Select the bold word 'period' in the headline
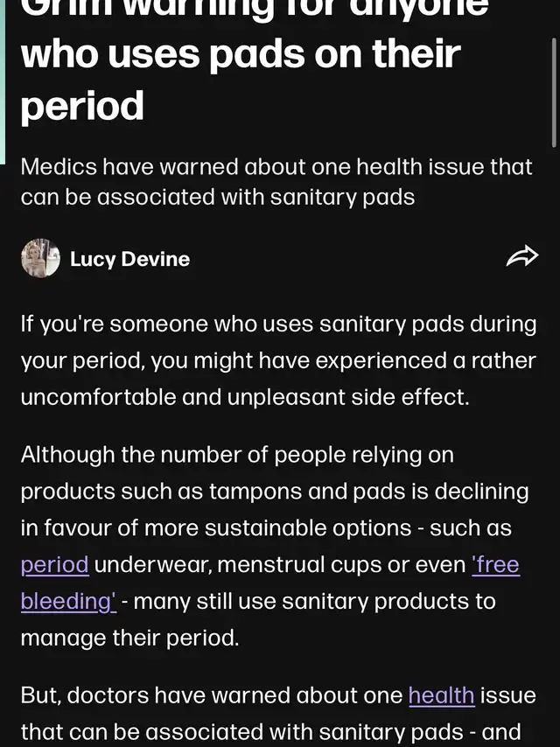 point(82,106)
